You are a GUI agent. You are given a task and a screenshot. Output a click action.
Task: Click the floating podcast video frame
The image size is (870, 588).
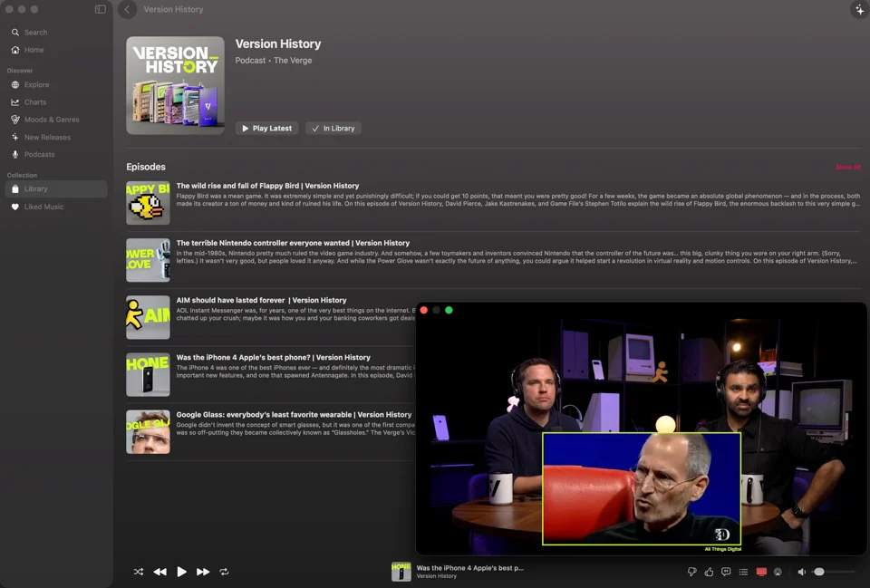click(x=641, y=429)
